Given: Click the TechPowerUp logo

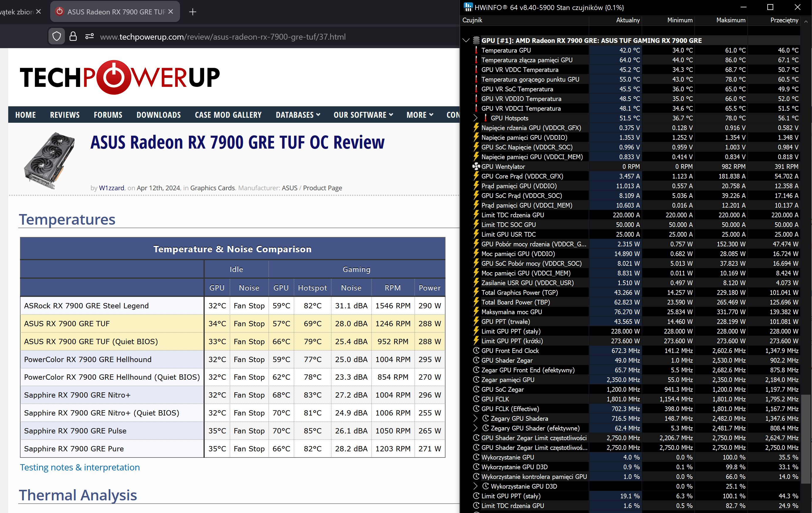Looking at the screenshot, I should [x=120, y=77].
